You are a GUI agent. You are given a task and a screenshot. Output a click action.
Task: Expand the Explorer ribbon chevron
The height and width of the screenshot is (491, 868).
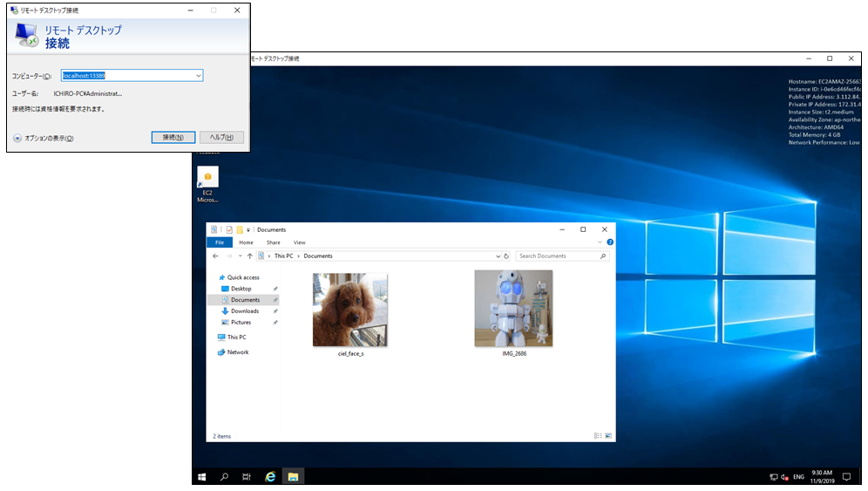tap(599, 242)
